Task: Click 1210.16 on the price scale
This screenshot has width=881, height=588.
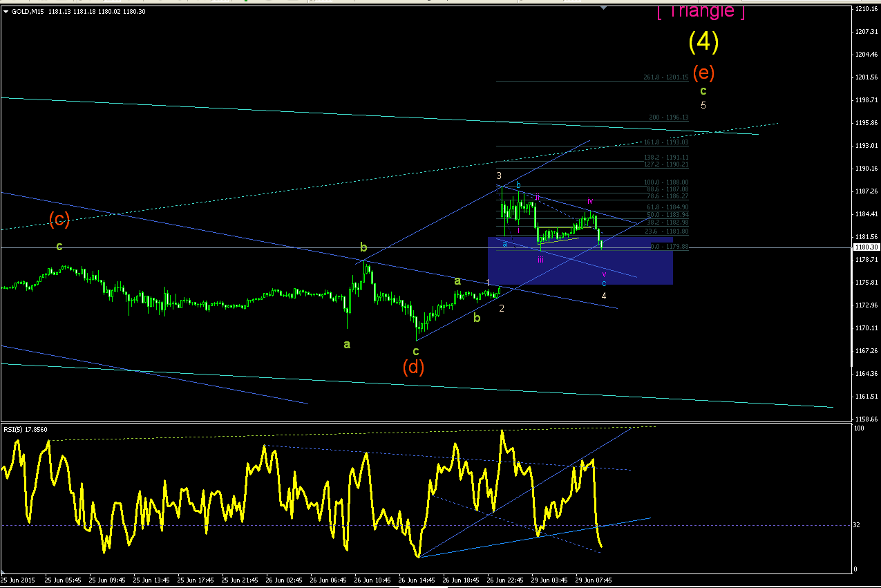Action: [866, 9]
